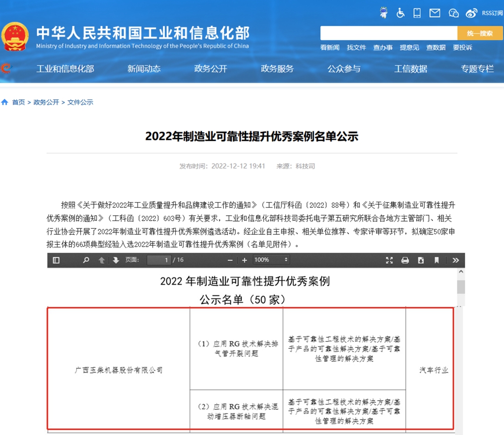The image size is (504, 435).
Task: Go to 文件公示 in the breadcrumb
Action: [x=80, y=102]
